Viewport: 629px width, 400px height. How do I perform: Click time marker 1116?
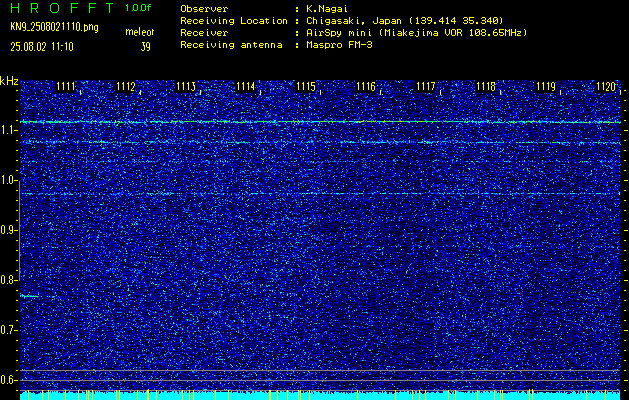point(366,86)
